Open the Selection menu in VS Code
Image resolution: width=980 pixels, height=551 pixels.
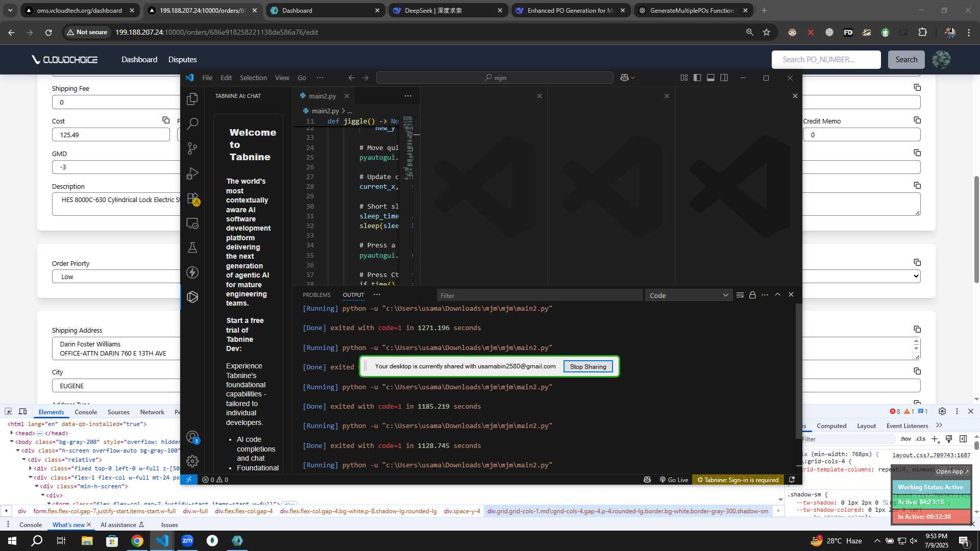[253, 78]
